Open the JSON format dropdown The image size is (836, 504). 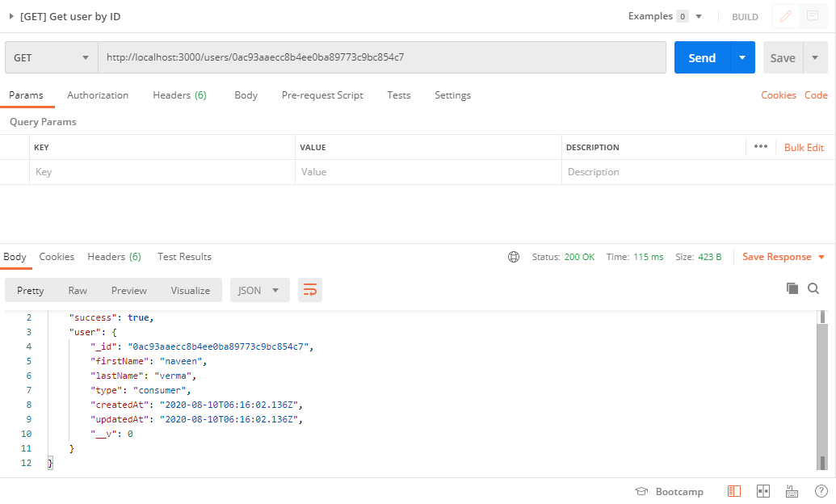(259, 290)
